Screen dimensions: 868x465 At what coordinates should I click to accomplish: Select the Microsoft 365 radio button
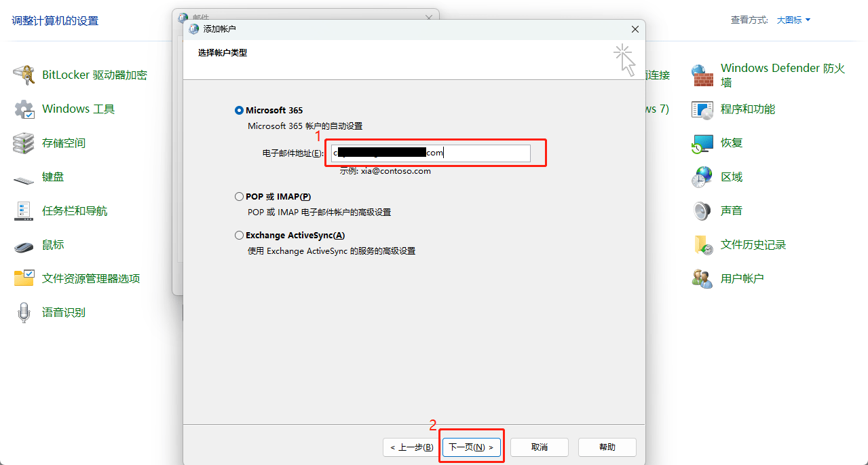pyautogui.click(x=239, y=111)
